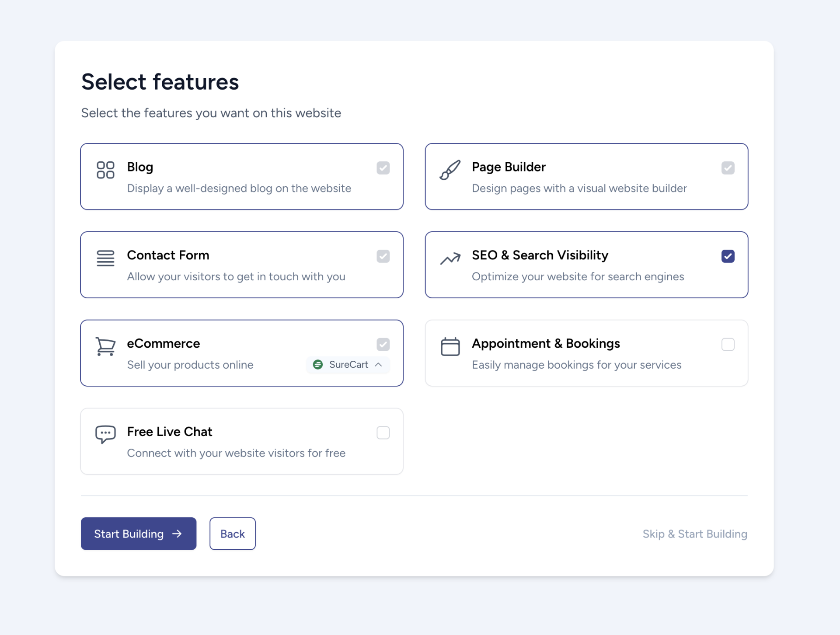Screen dimensions: 840x635
Task: Click the Blog grid icon
Action: pyautogui.click(x=105, y=170)
